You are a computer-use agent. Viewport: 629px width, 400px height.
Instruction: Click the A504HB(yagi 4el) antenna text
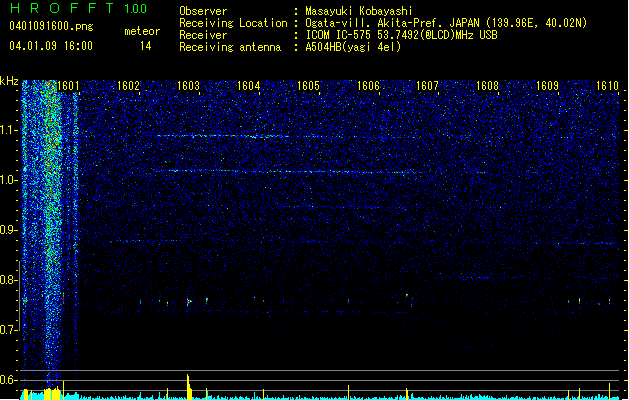(x=353, y=47)
